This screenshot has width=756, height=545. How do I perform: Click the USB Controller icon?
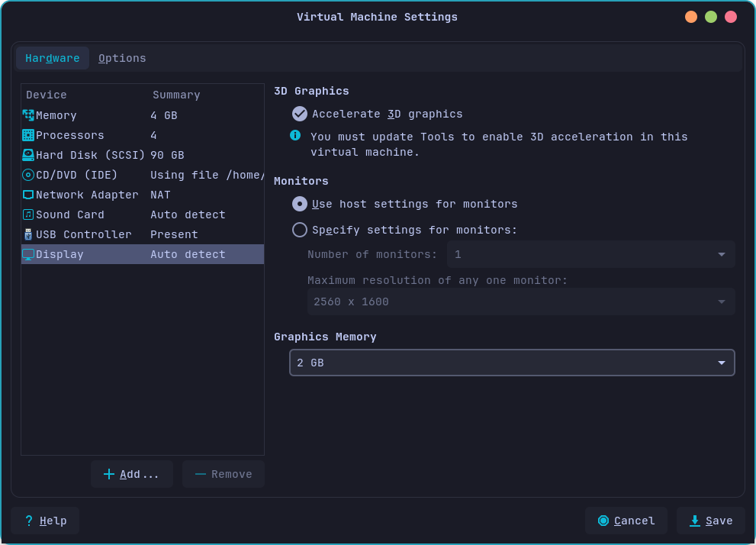click(28, 234)
